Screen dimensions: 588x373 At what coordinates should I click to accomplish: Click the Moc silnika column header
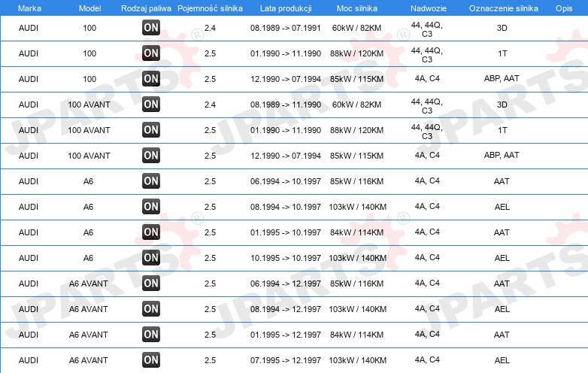[x=357, y=8]
